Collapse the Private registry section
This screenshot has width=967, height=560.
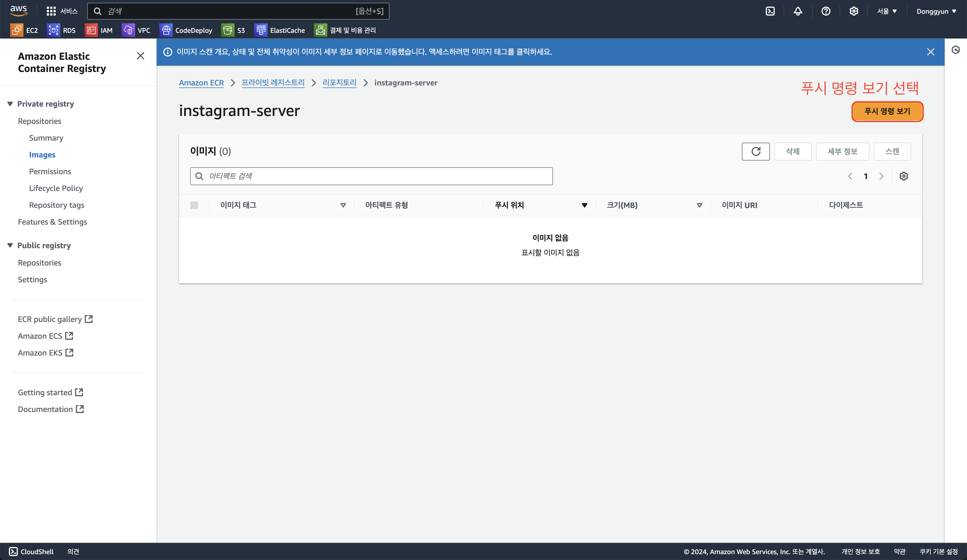click(x=10, y=104)
